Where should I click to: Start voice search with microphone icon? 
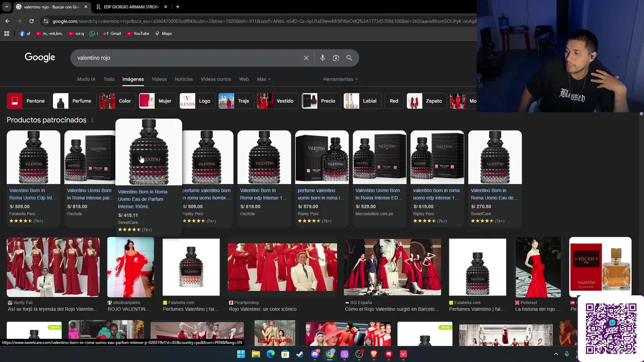(x=323, y=58)
